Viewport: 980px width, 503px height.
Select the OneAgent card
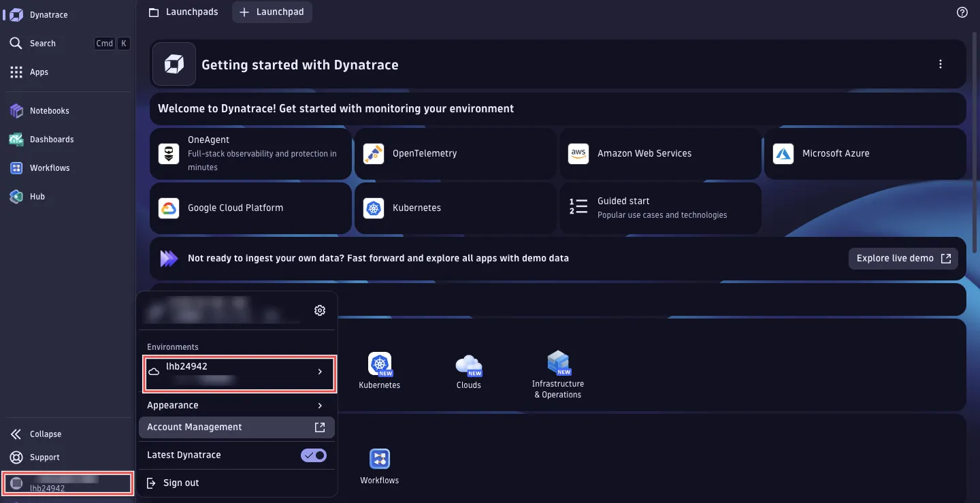250,154
